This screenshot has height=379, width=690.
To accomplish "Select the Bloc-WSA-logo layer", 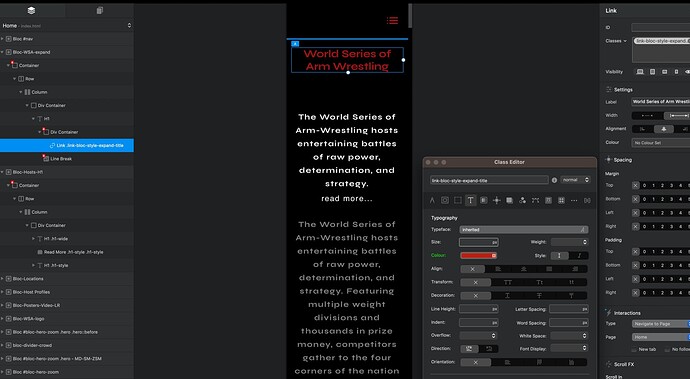I will pyautogui.click(x=67, y=318).
